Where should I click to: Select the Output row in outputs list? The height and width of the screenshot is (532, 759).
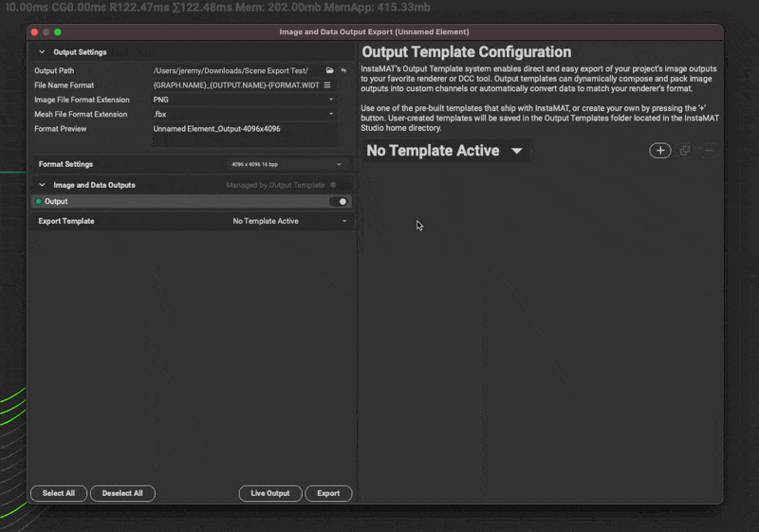[x=192, y=202]
